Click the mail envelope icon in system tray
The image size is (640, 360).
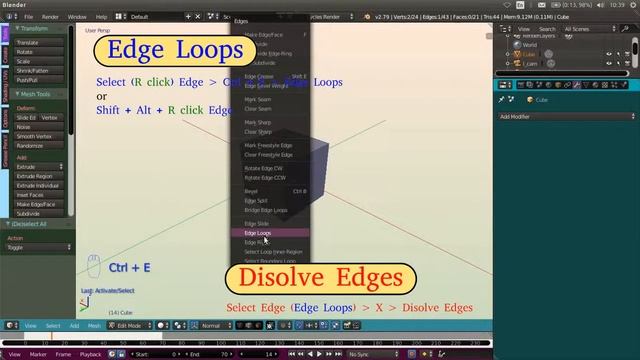(x=541, y=5)
